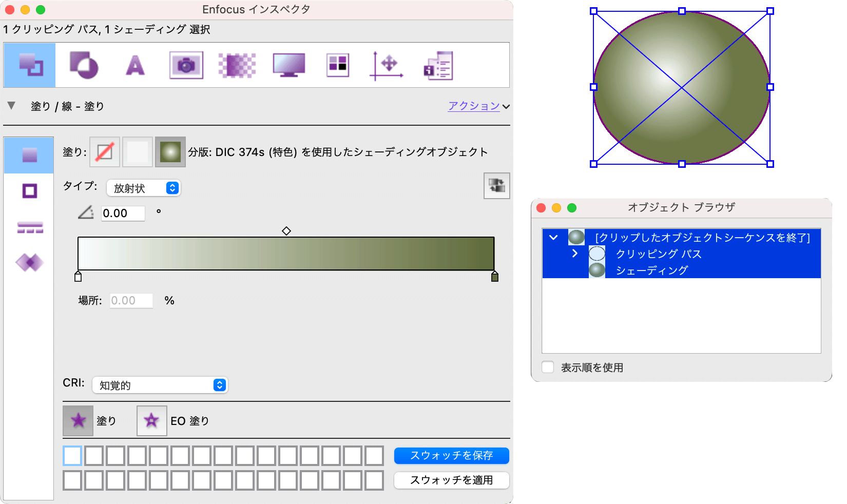
Task: Click the angle icon beside 0.00
Action: click(86, 212)
